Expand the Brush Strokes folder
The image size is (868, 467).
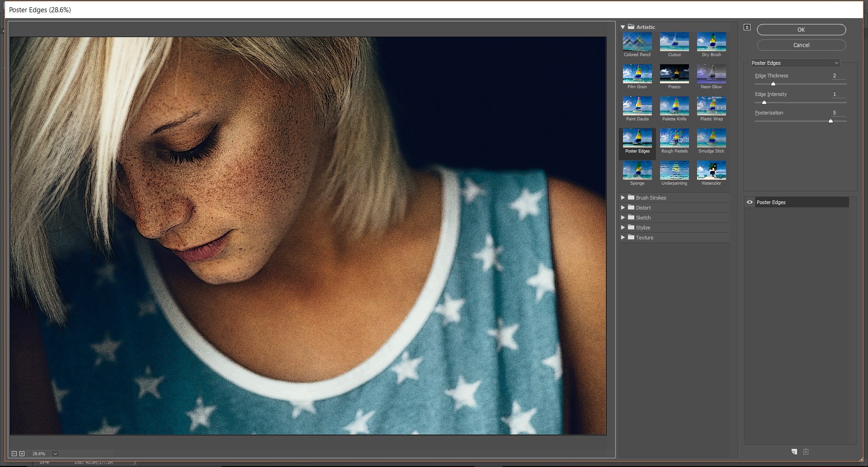point(623,197)
